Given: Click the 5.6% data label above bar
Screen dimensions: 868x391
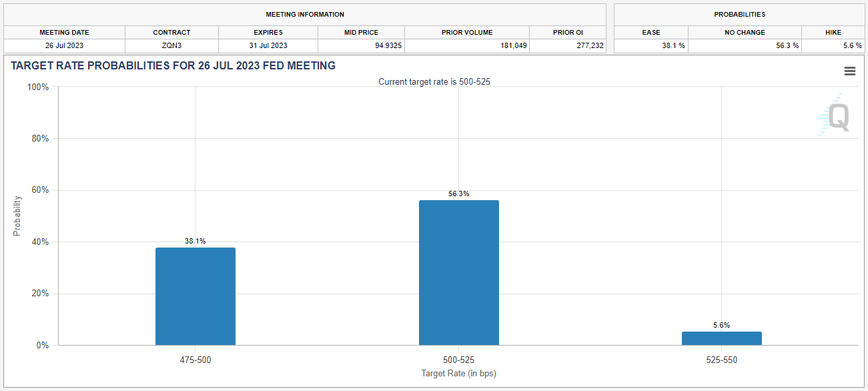Looking at the screenshot, I should (x=721, y=326).
